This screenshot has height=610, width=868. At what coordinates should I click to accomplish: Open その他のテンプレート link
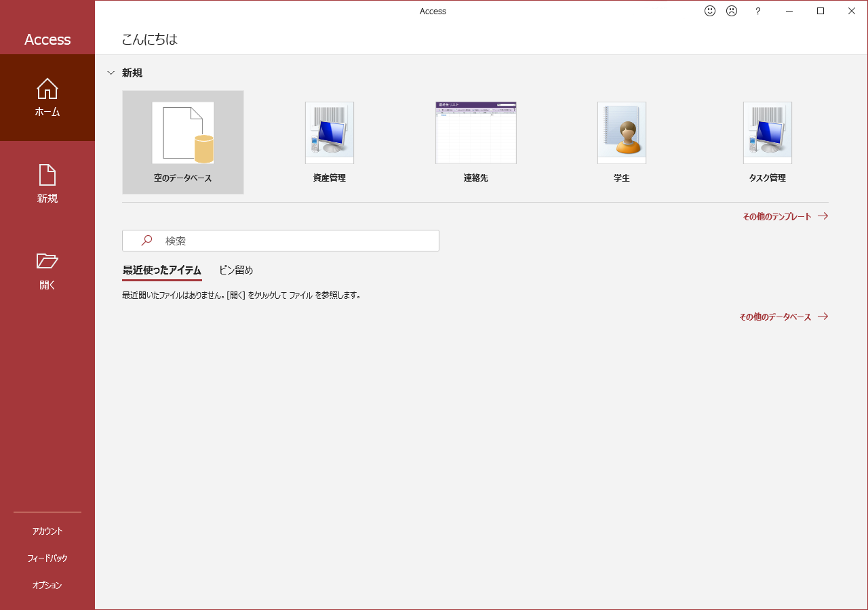(785, 216)
